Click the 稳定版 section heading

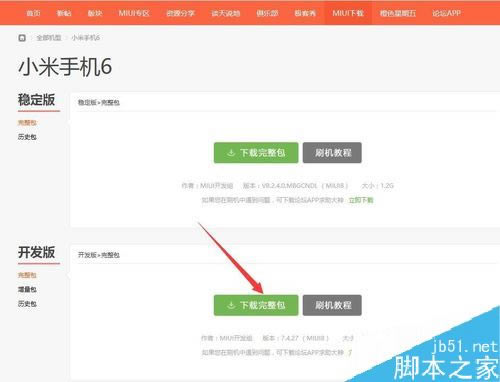tap(37, 100)
